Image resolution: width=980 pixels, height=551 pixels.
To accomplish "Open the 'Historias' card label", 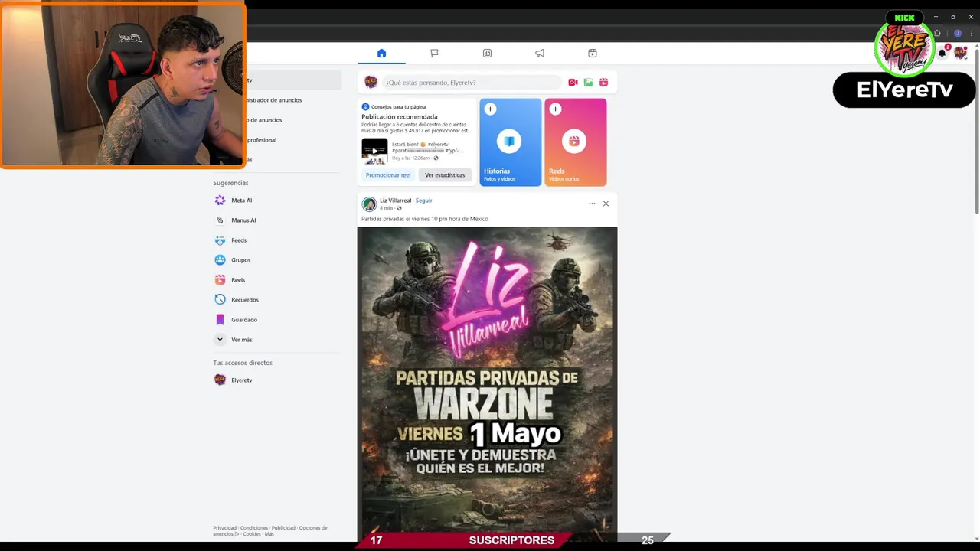I will [497, 171].
